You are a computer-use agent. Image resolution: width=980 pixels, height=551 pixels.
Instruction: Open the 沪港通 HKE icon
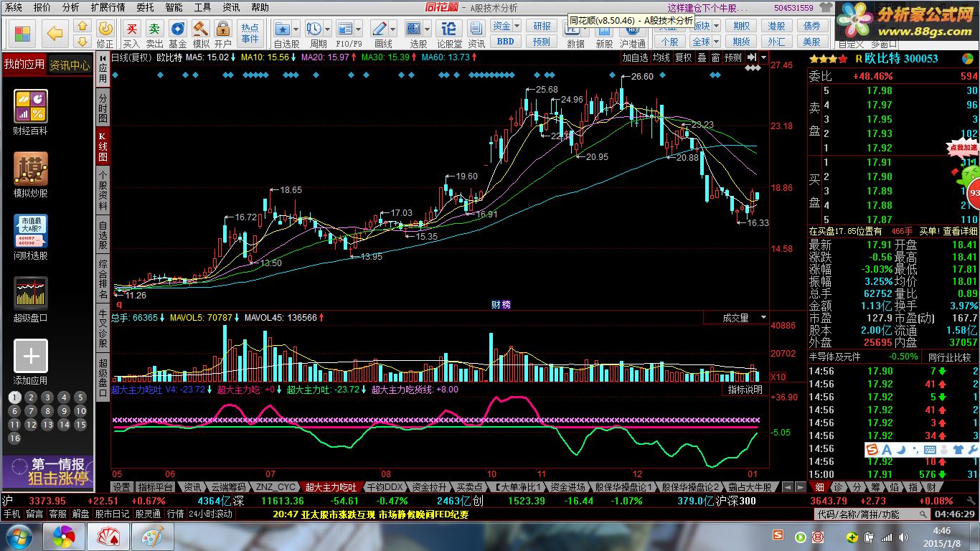(x=633, y=34)
